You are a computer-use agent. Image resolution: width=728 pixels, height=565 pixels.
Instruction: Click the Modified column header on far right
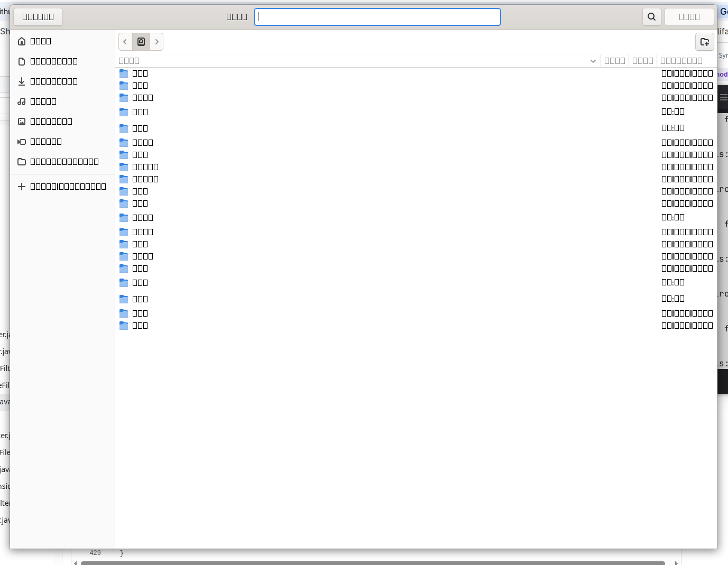681,61
